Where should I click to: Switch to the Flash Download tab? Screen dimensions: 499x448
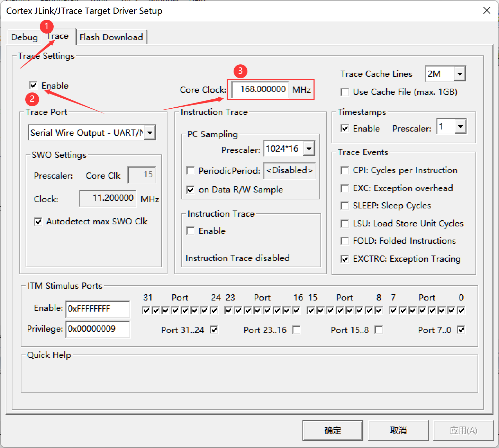click(111, 37)
